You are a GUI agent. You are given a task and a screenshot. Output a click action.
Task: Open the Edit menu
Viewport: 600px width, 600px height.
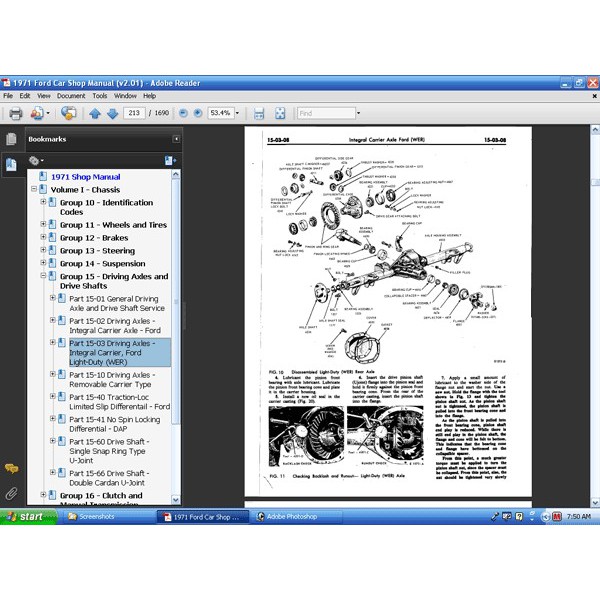pyautogui.click(x=24, y=96)
